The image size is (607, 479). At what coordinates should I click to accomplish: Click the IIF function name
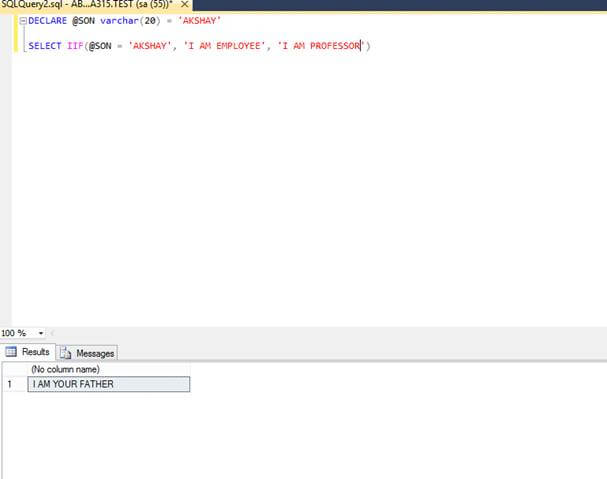(x=75, y=46)
